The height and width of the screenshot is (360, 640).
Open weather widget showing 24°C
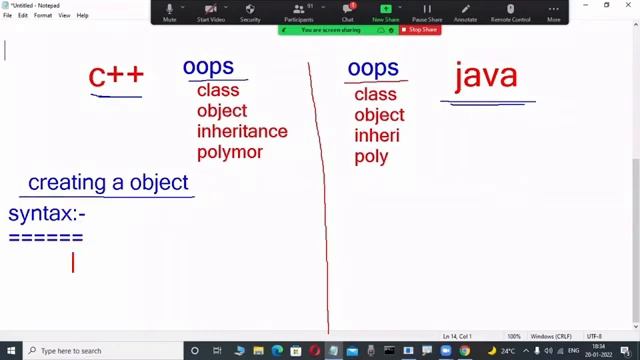[x=502, y=351]
